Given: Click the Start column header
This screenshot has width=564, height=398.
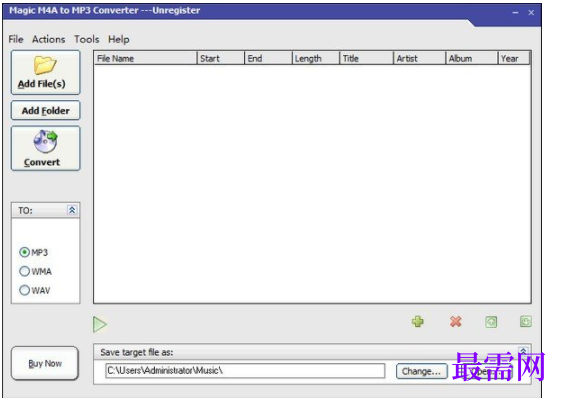Looking at the screenshot, I should 221,58.
